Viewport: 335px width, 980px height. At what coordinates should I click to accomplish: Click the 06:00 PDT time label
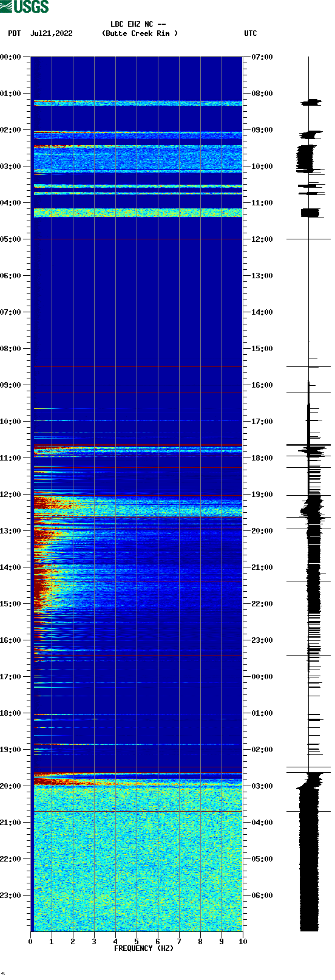(11, 276)
